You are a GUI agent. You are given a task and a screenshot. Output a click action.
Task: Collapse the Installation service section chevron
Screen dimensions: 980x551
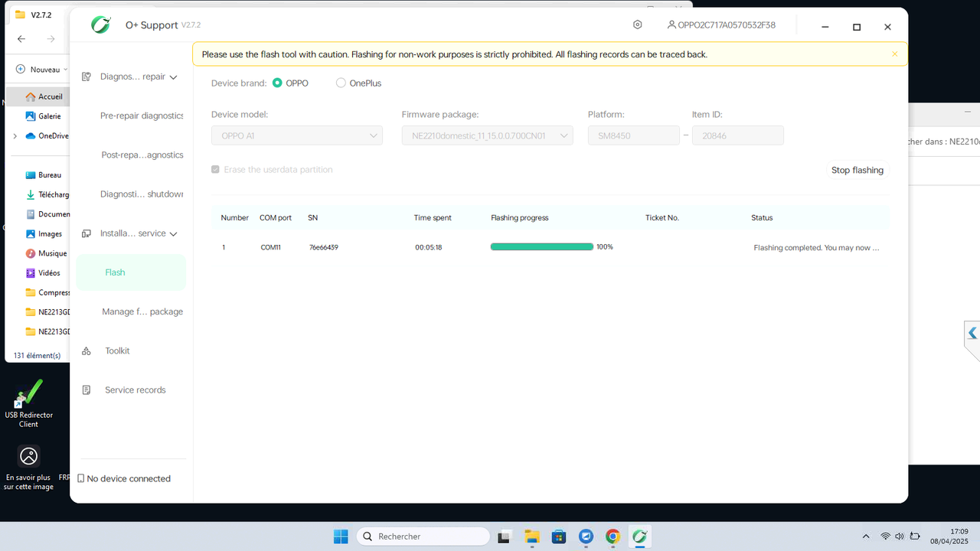tap(173, 234)
